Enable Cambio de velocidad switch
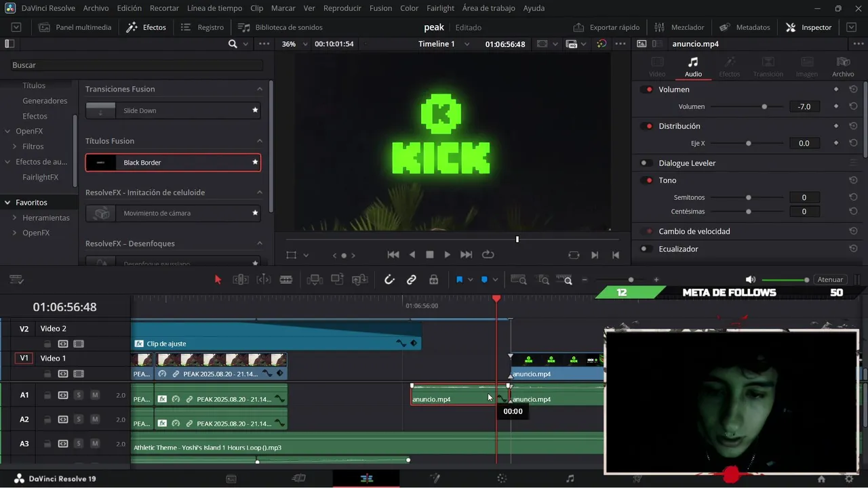 coord(647,231)
